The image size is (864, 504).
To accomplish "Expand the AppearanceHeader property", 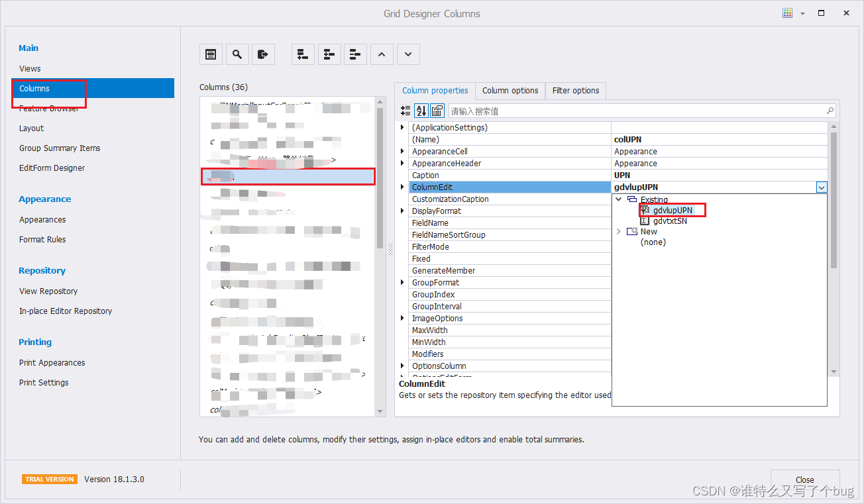I will [x=402, y=163].
